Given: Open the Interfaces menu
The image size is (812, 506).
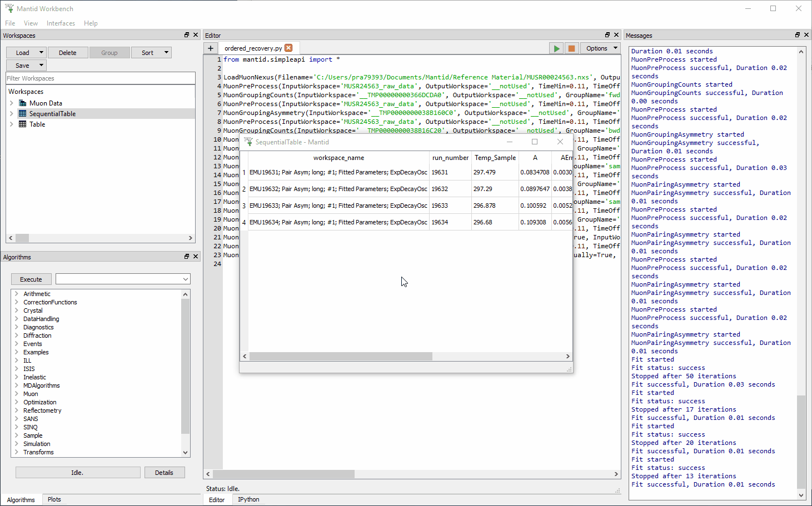Looking at the screenshot, I should pos(61,23).
